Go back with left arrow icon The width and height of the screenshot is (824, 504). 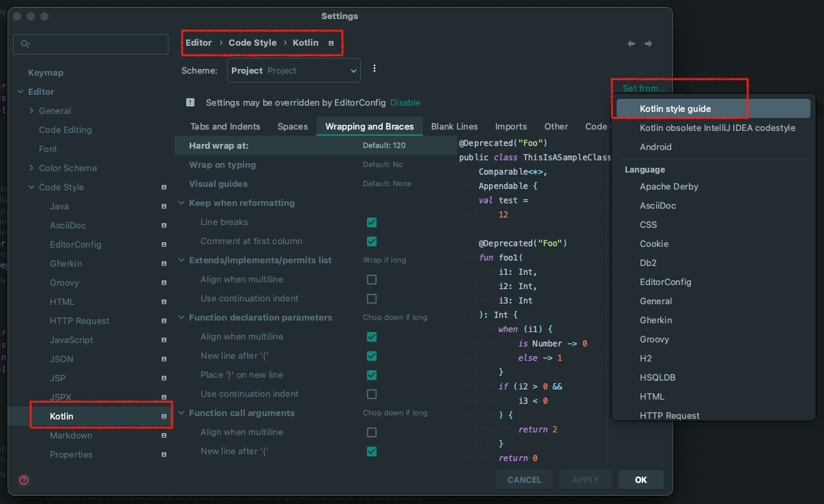tap(631, 44)
